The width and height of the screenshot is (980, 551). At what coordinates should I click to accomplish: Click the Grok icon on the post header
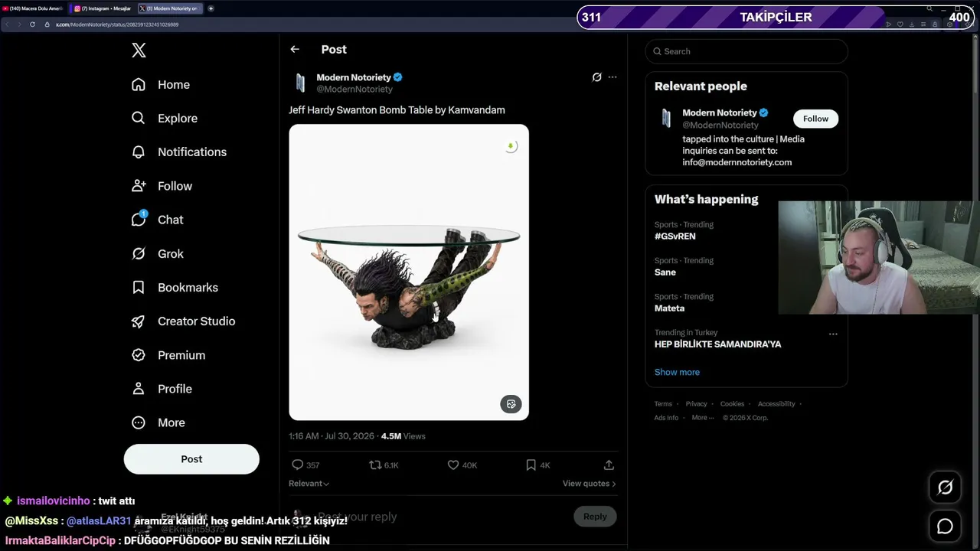597,77
